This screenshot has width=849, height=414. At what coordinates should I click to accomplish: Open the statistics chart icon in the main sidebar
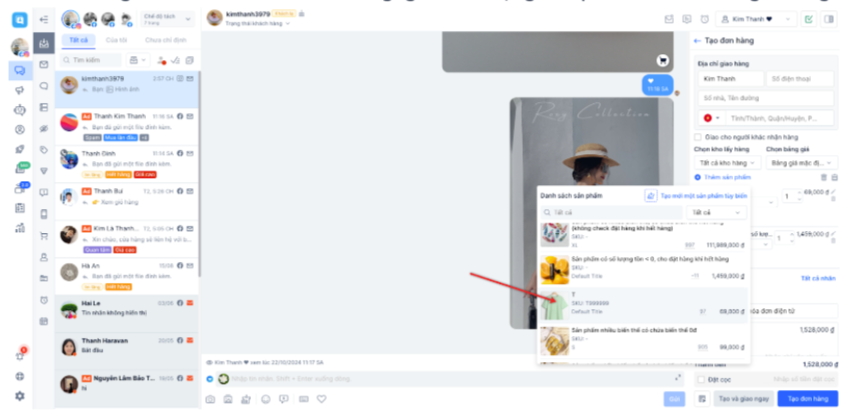coord(20,227)
